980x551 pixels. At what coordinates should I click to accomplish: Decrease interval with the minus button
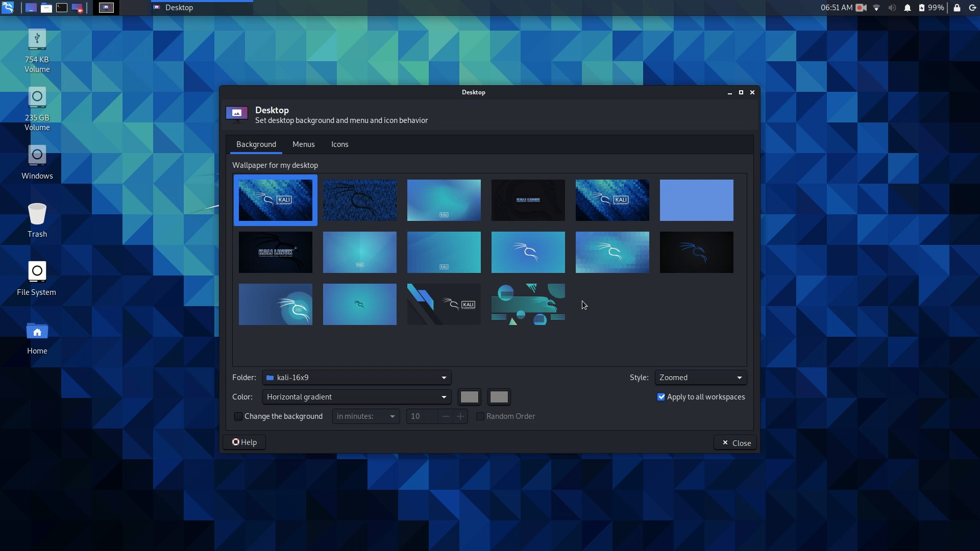(x=446, y=416)
